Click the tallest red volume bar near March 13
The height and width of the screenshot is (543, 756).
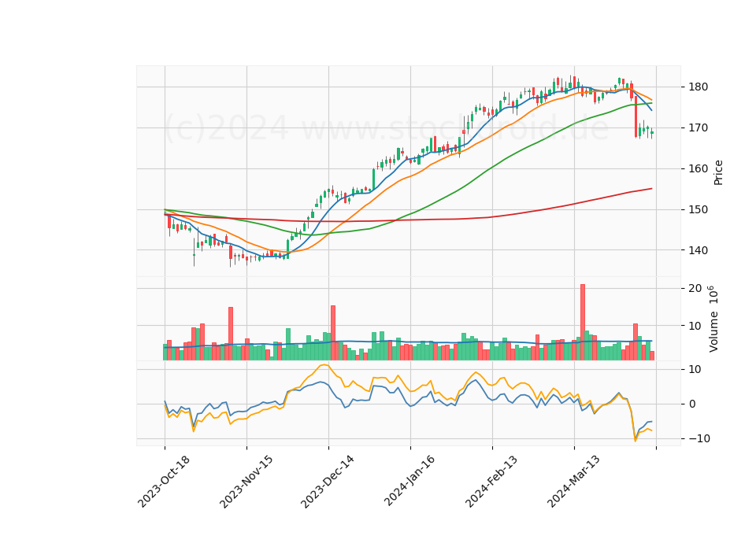coord(583,323)
